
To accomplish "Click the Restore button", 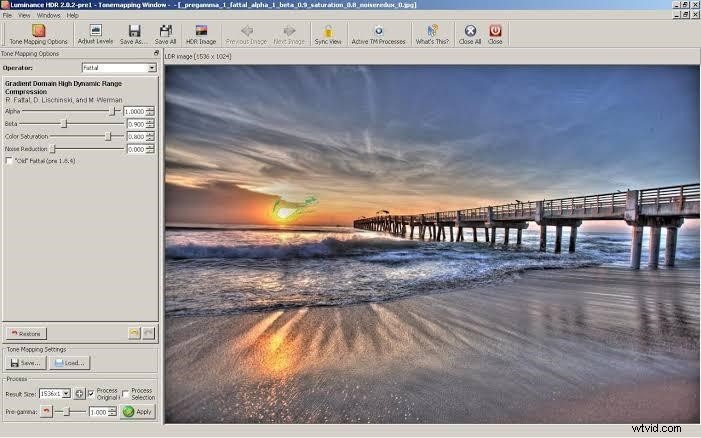I will [26, 333].
